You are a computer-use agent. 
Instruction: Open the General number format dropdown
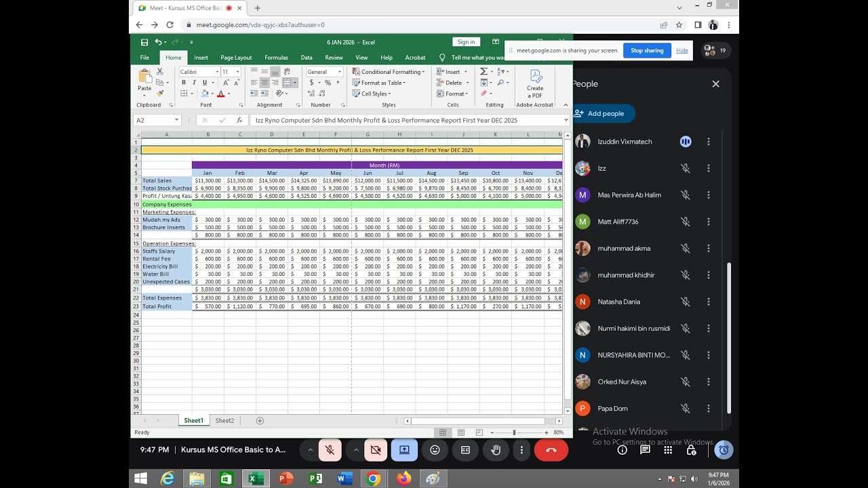[x=341, y=72]
